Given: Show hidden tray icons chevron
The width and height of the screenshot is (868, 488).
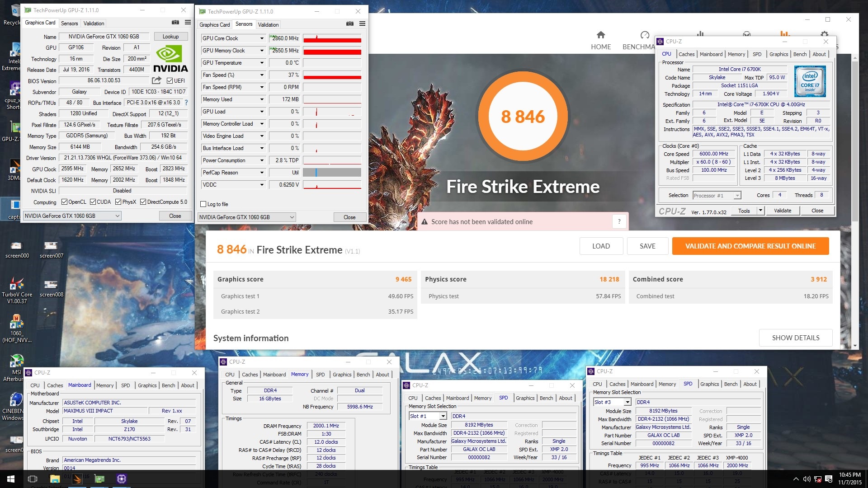Looking at the screenshot, I should (x=796, y=479).
